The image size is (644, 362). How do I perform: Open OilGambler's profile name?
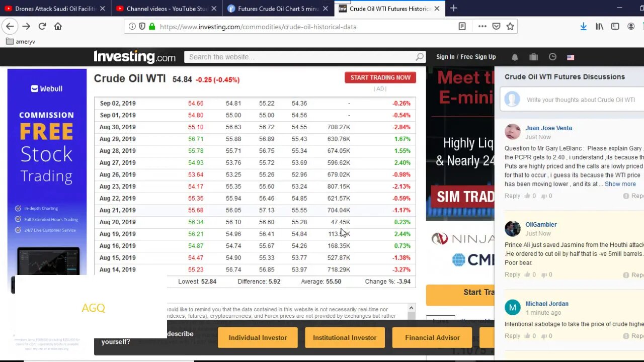pos(541,225)
